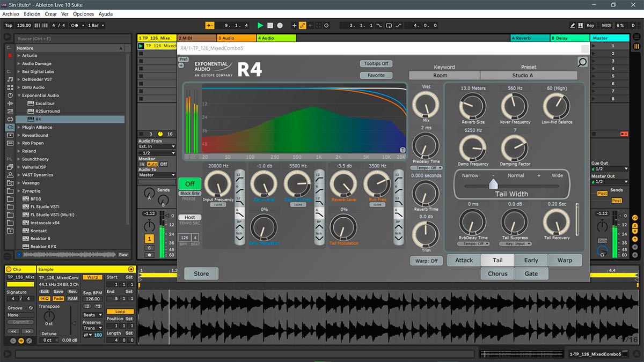Open the Crear menu

[50, 14]
